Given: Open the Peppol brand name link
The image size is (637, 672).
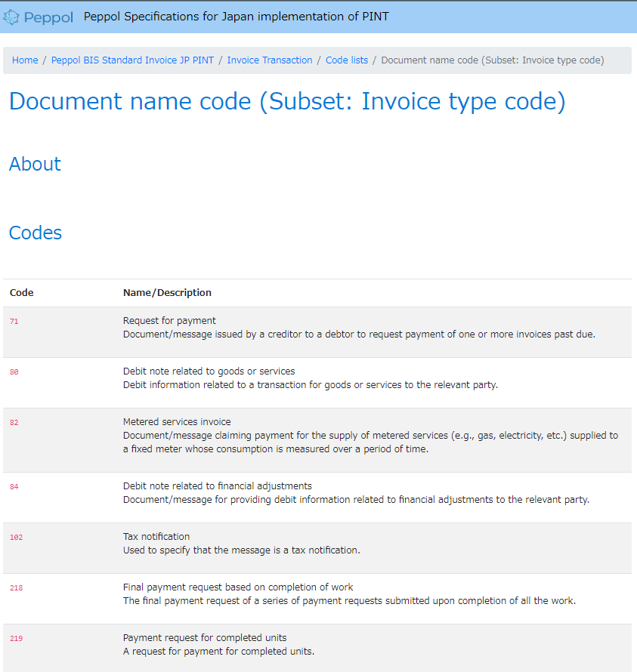Looking at the screenshot, I should [x=48, y=17].
